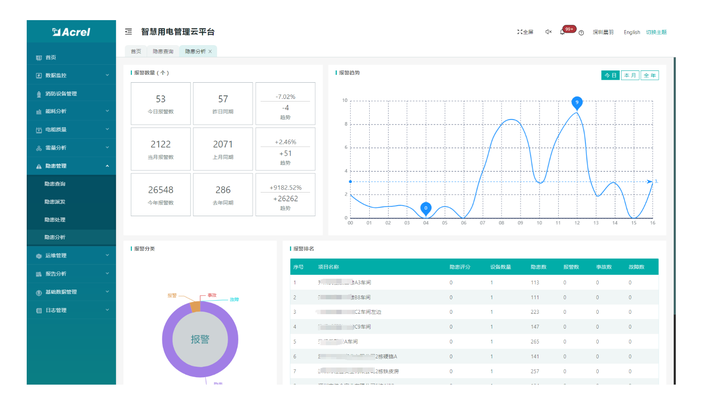Switch to the 隐患查询 tab
Image resolution: width=720 pixels, height=403 pixels.
[x=163, y=51]
